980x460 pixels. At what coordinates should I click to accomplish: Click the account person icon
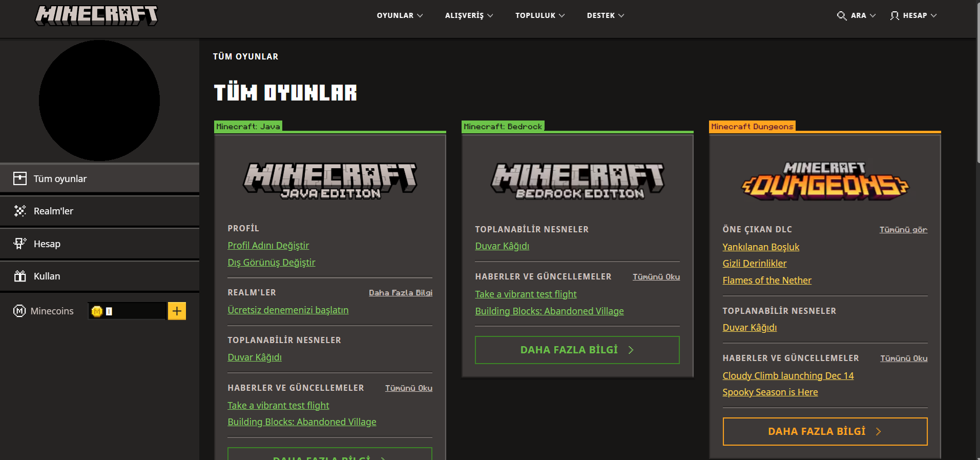(x=894, y=15)
